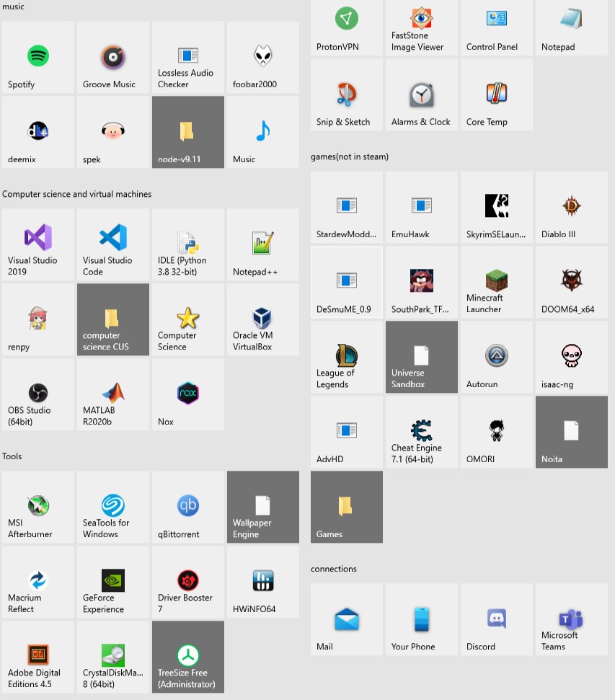Open OBS Studio (64bit)
Image resolution: width=615 pixels, height=700 pixels.
point(38,394)
